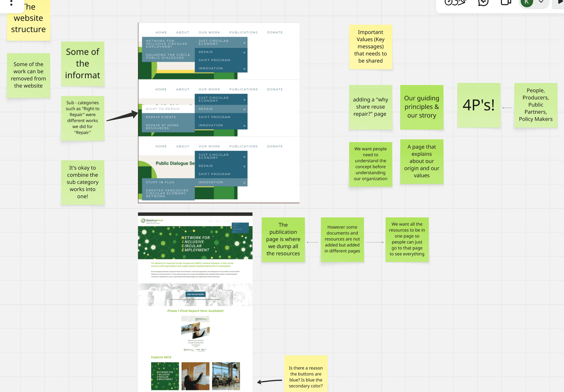Select PUBLICATIONS in the website navigation menu
This screenshot has width=564, height=392.
(243, 32)
